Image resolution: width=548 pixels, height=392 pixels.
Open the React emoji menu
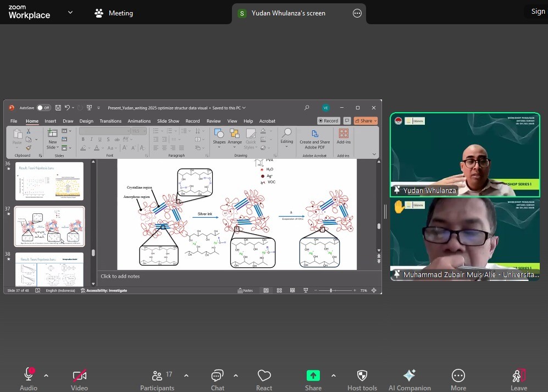pyautogui.click(x=264, y=376)
